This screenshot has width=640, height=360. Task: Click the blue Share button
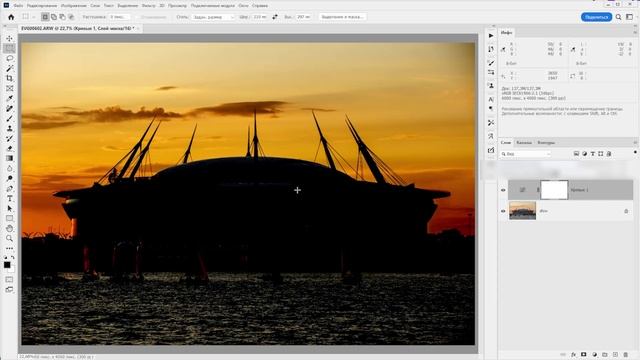(596, 17)
